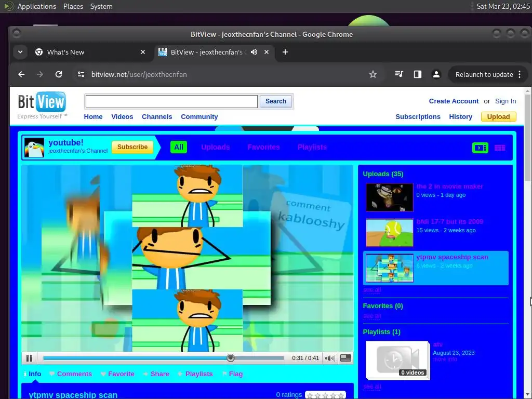The image size is (532, 399).
Task: Open the Community navigation link
Action: coord(199,117)
